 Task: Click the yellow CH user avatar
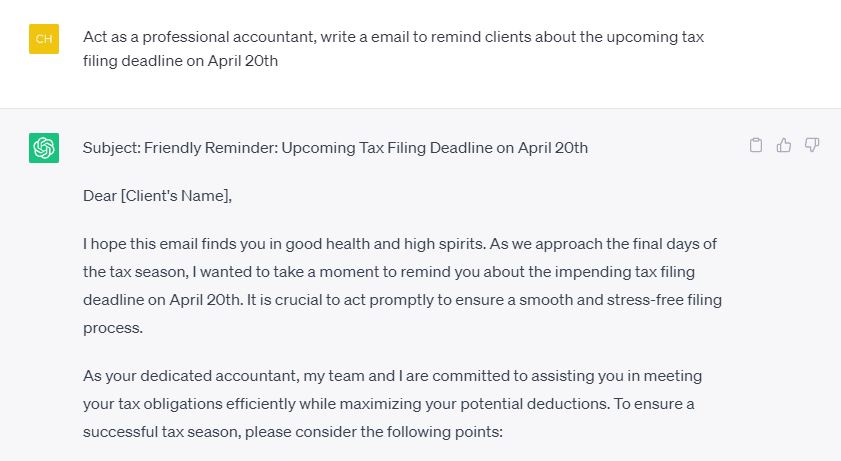44,39
